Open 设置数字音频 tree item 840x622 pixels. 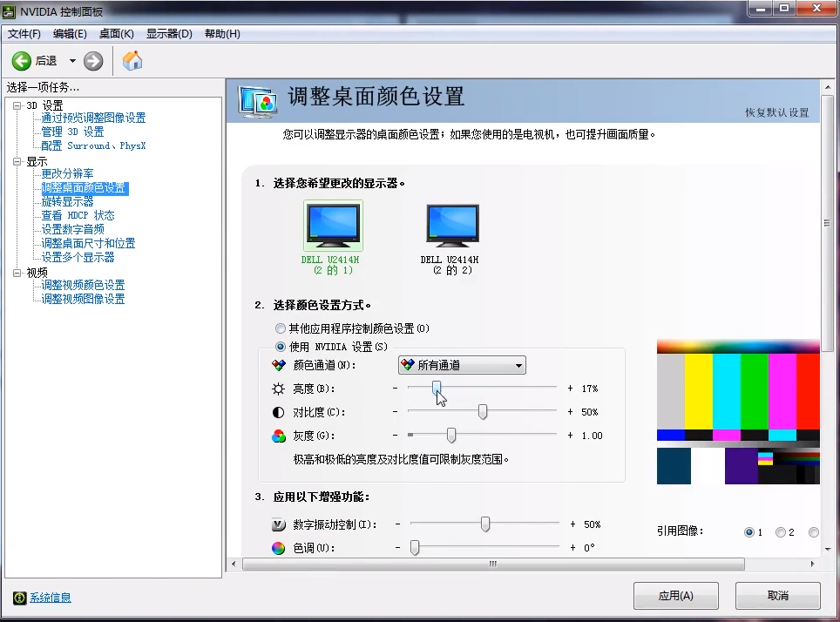[73, 229]
